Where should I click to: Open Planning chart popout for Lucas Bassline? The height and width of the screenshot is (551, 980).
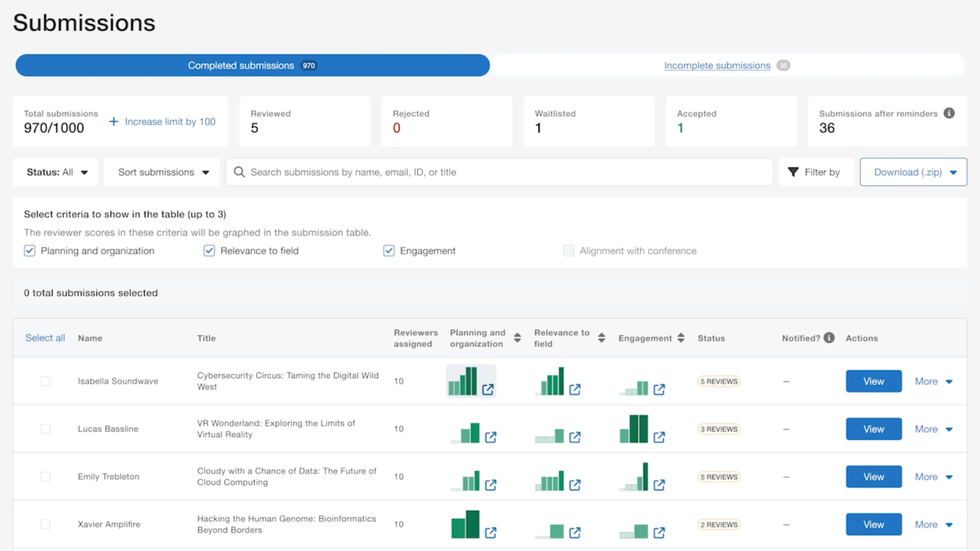pyautogui.click(x=491, y=437)
